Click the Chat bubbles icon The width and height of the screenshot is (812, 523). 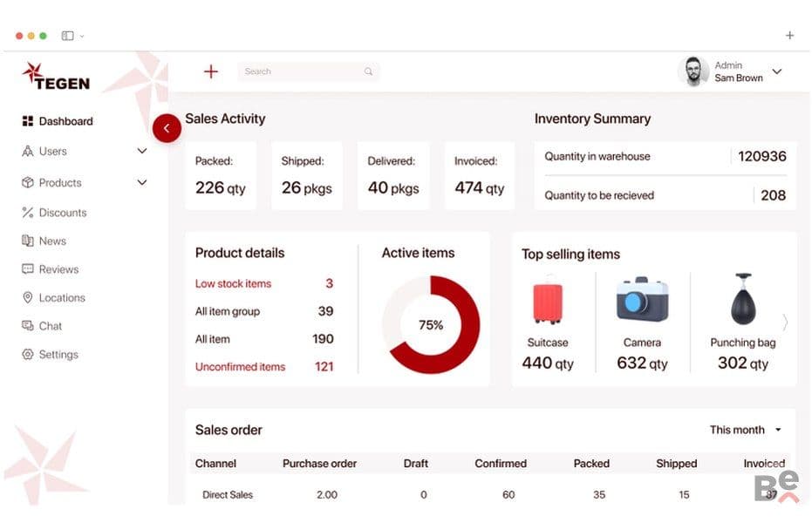pyautogui.click(x=27, y=325)
